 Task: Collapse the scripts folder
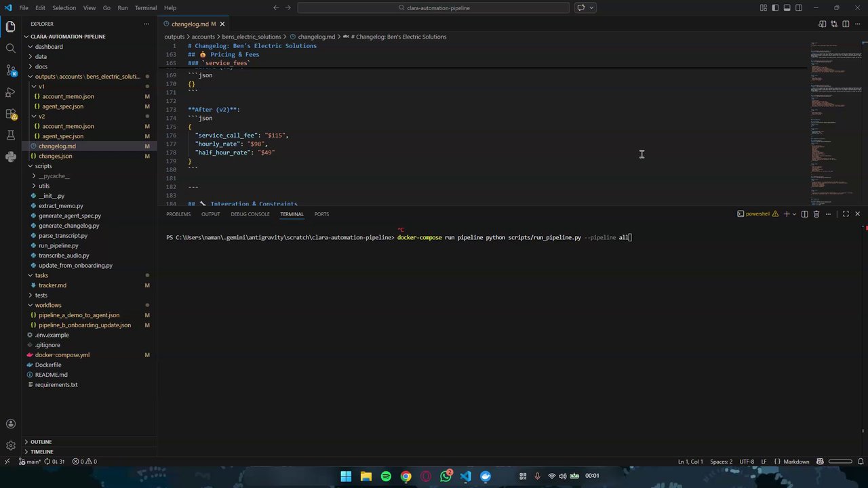point(90,166)
